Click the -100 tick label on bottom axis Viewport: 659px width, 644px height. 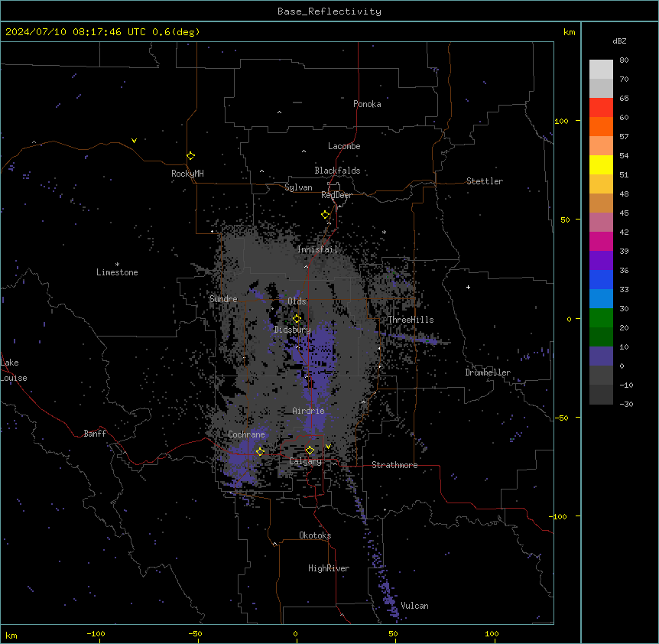[96, 633]
